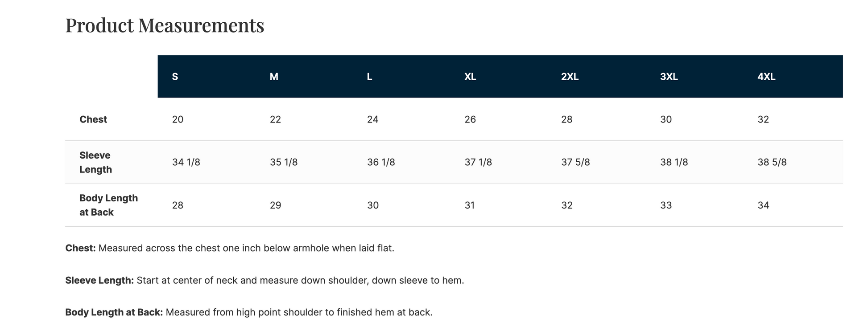Select the 38 5/8 sleeve length cell
This screenshot has width=868, height=331.
tap(772, 162)
